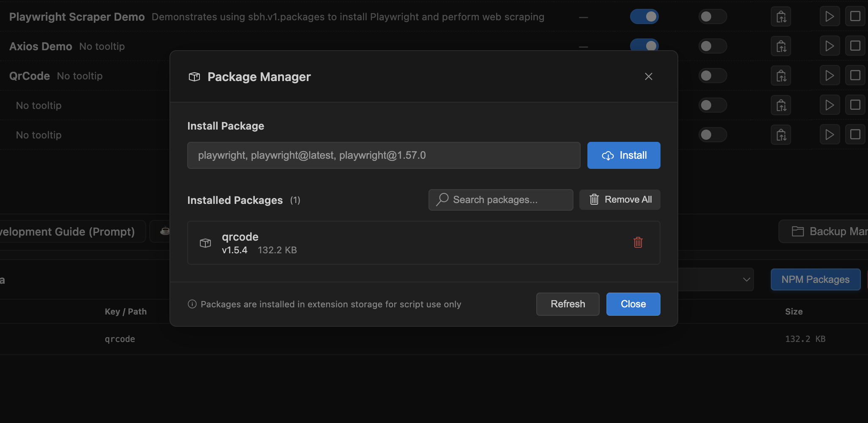Run the Axios Demo script
Image resolution: width=868 pixels, height=423 pixels.
(x=830, y=46)
